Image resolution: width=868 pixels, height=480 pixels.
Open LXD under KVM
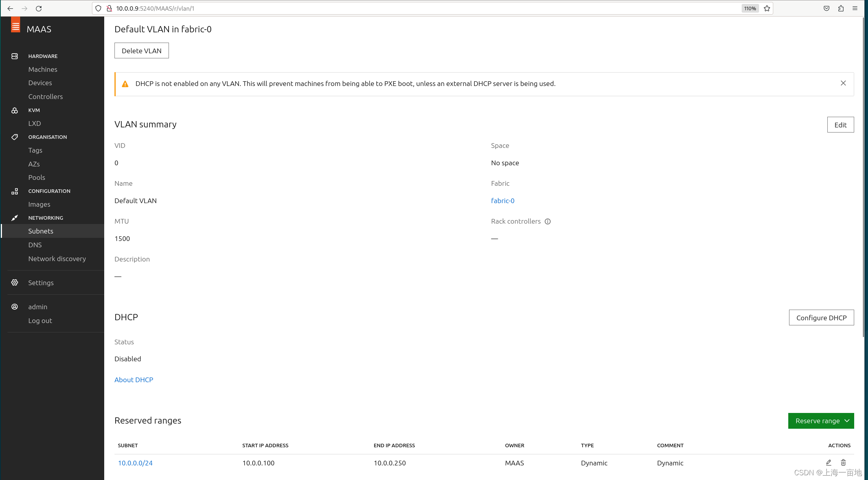pos(35,123)
